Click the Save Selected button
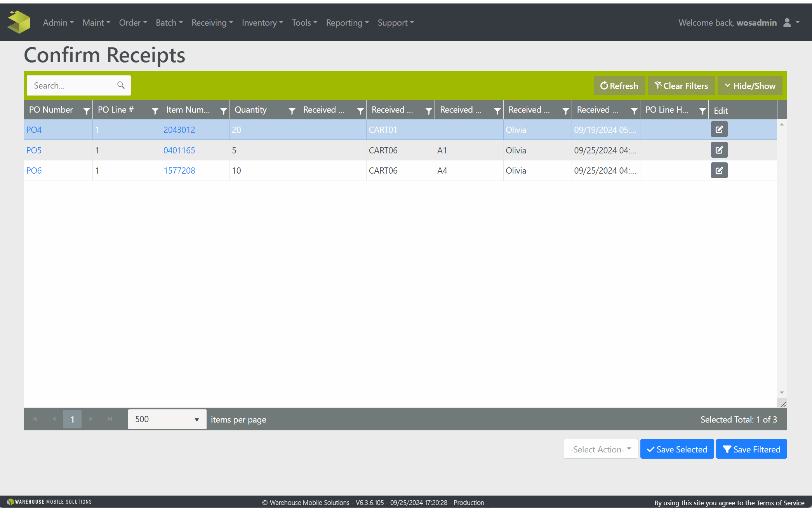 (677, 449)
